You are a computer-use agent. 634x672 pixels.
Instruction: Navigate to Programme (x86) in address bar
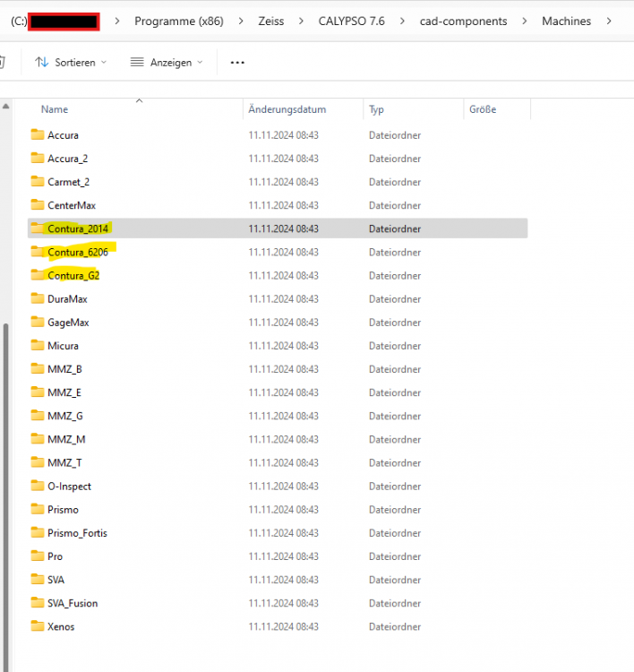click(179, 21)
